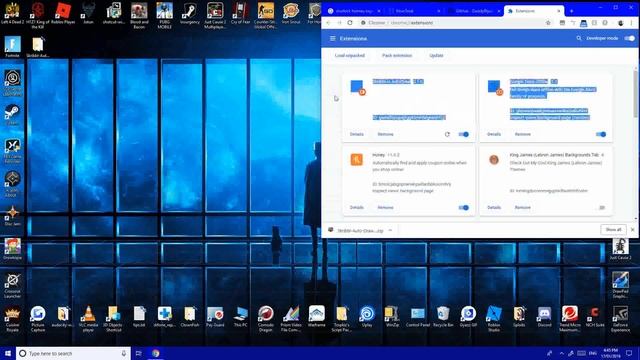This screenshot has height=360, width=640.
Task: Open the H1Z1 King of the Kill shortcut
Action: (38, 15)
